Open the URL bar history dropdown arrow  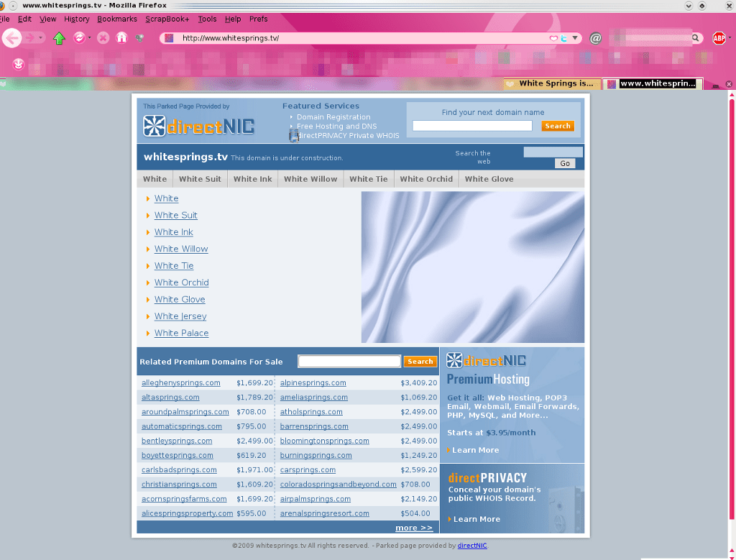[x=575, y=38]
